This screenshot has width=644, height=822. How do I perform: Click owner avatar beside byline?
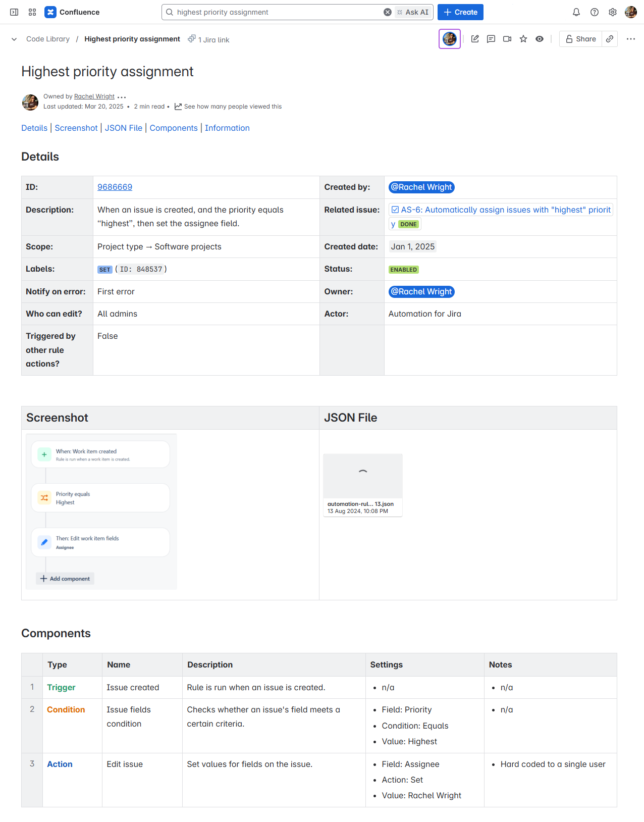[30, 102]
